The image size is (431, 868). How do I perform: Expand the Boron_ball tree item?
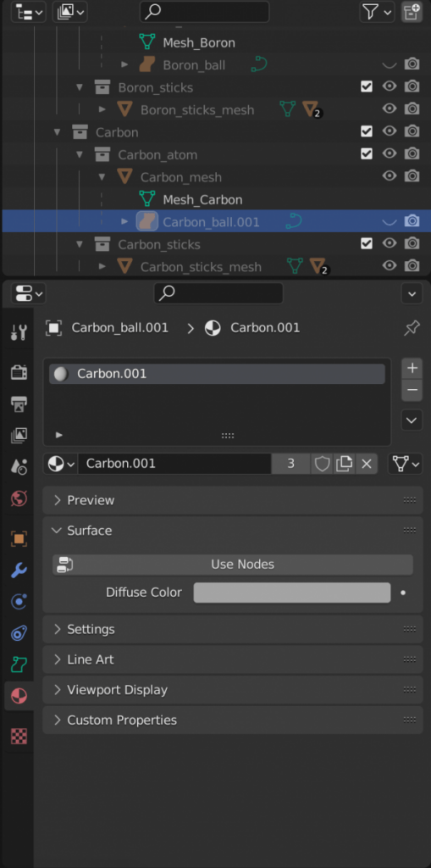pos(124,64)
